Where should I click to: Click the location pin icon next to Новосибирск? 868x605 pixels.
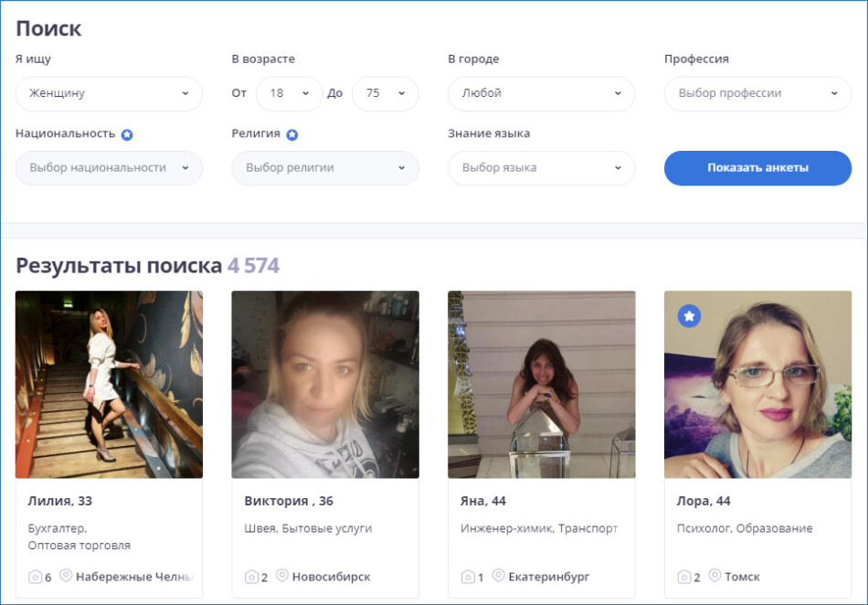point(282,576)
